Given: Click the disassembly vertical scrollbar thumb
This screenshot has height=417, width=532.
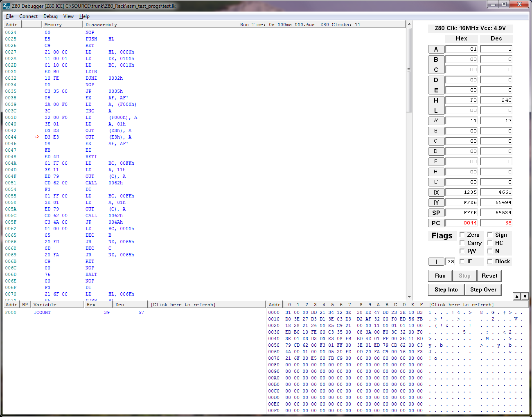Looking at the screenshot, I should (x=409, y=70).
